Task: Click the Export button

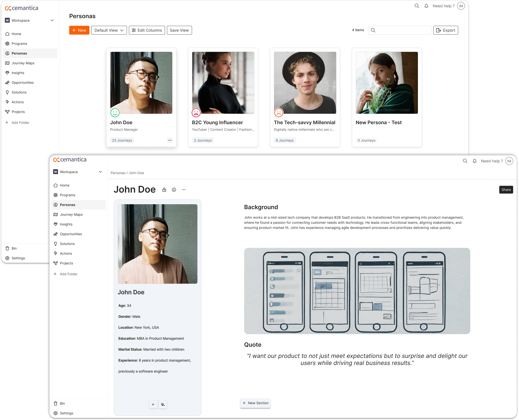Action: 445,30
